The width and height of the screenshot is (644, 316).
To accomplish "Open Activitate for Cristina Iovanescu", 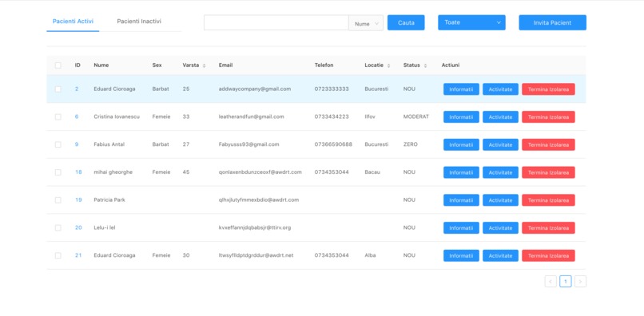I will (500, 117).
